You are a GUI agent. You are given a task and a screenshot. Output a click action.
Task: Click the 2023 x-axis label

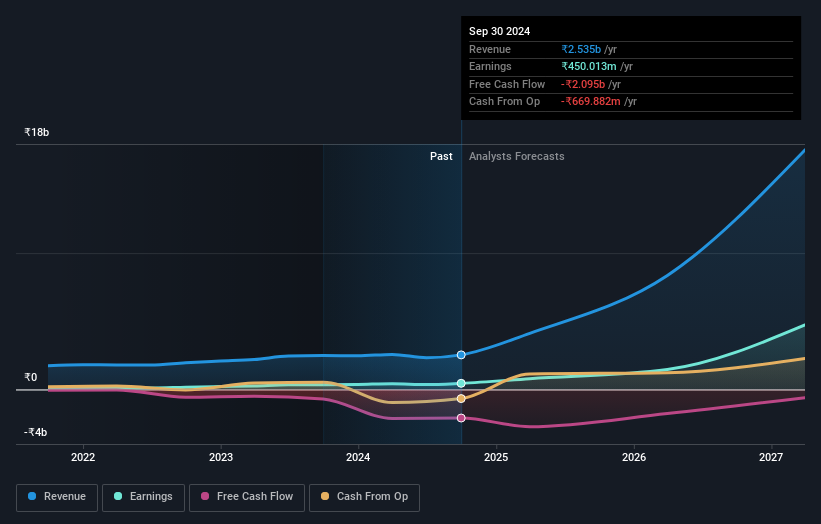[x=221, y=457]
